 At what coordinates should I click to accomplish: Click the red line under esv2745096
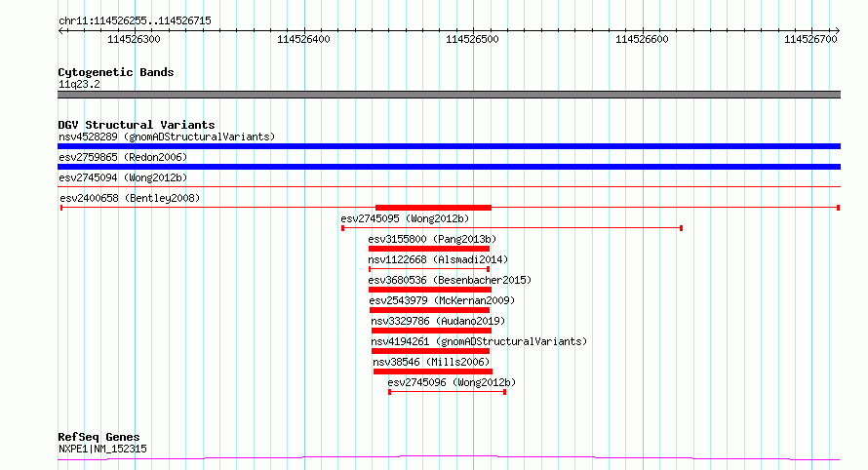coord(448,392)
